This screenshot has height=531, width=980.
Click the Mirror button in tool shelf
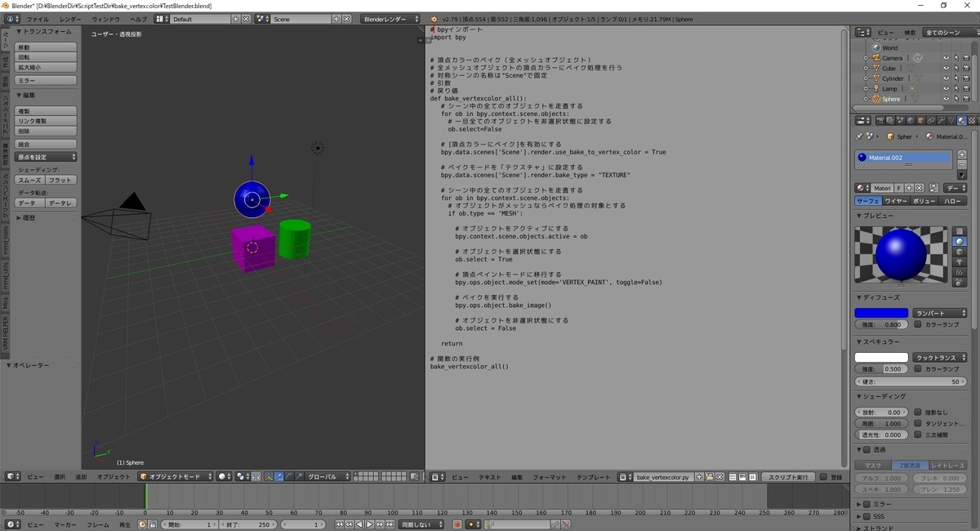click(x=47, y=81)
